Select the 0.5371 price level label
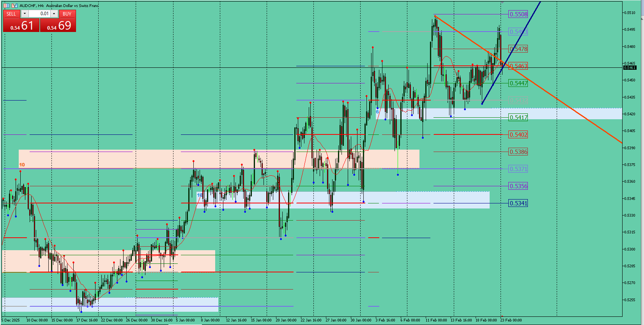This screenshot has width=644, height=325. [x=518, y=169]
